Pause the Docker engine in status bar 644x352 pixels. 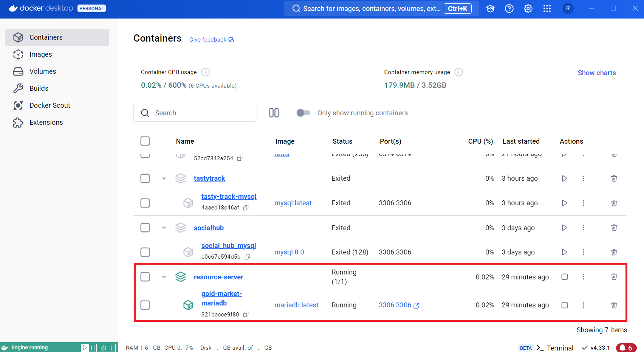(x=93, y=347)
